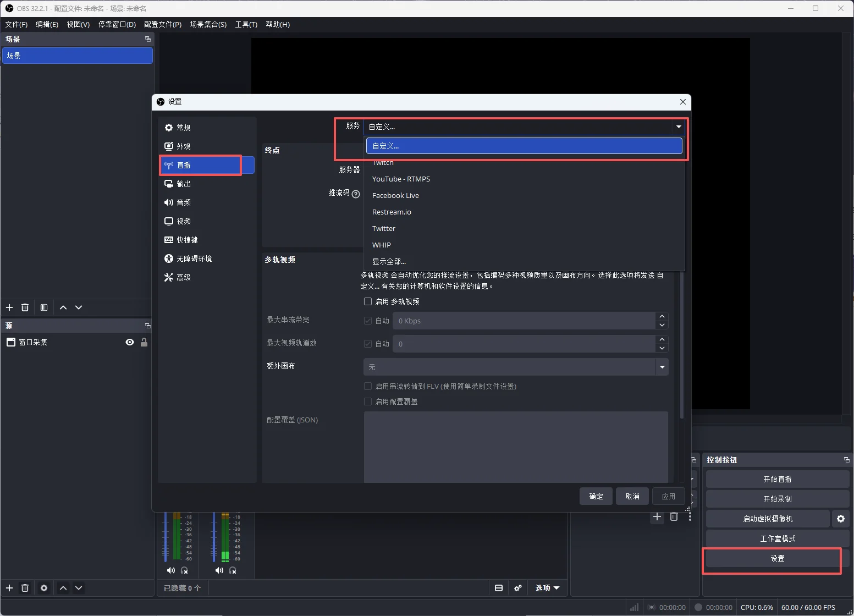Hide the 窗口采集 source with the eye icon
854x616 pixels.
130,342
